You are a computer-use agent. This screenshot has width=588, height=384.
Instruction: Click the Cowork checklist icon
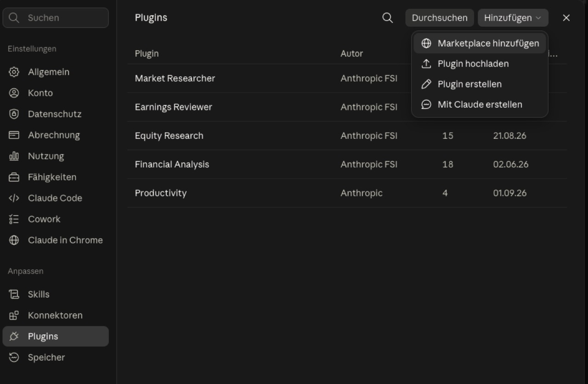pos(14,219)
